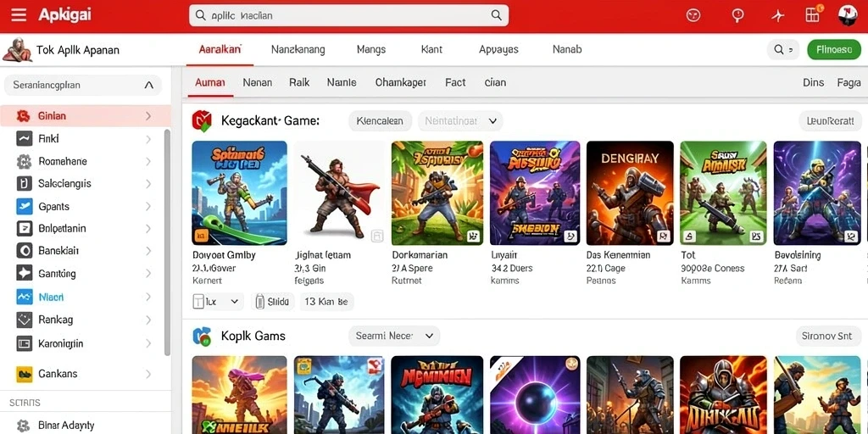Open the purple orb game thumbnail
The height and width of the screenshot is (434, 868).
tap(535, 395)
